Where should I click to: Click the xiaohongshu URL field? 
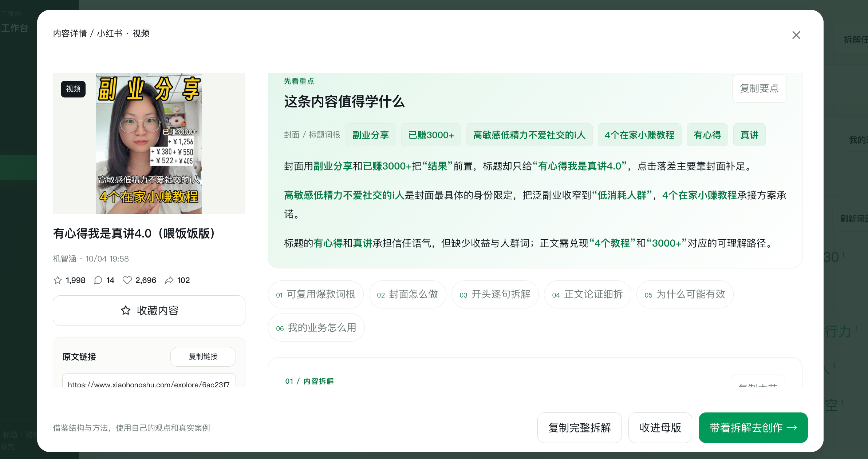point(149,381)
